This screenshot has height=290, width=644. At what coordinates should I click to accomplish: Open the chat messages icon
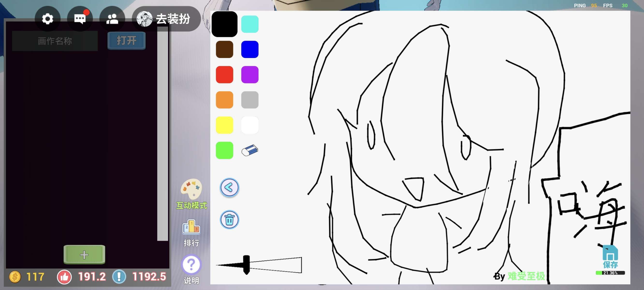(80, 19)
